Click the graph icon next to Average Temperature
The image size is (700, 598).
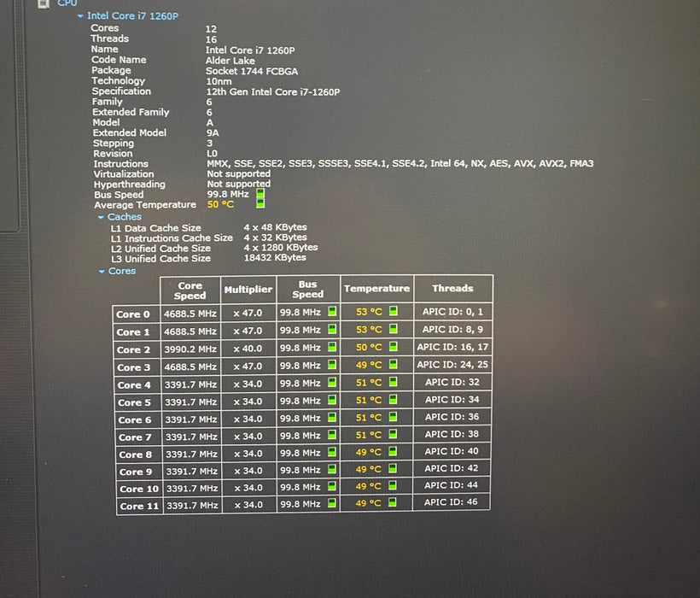[x=259, y=205]
